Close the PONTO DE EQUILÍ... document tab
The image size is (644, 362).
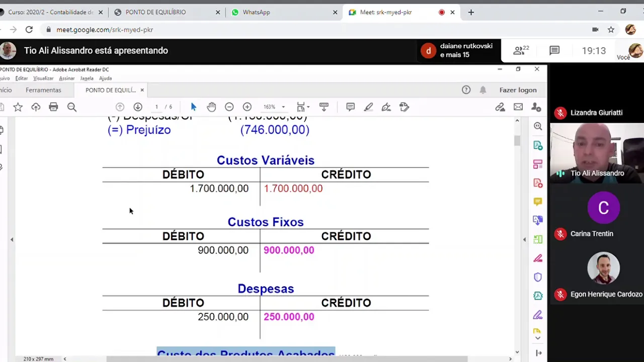pos(142,90)
